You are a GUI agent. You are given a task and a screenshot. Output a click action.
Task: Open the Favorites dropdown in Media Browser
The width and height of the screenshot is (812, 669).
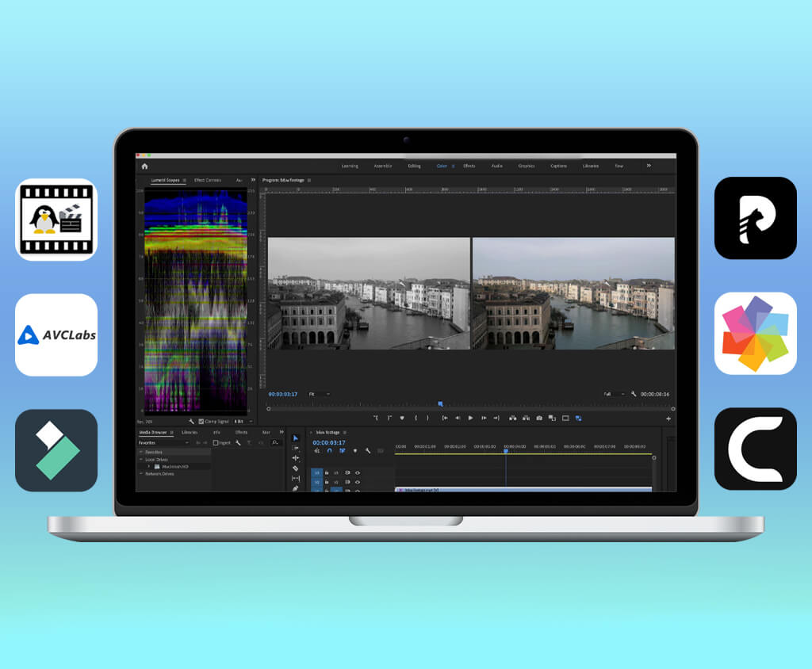(163, 443)
